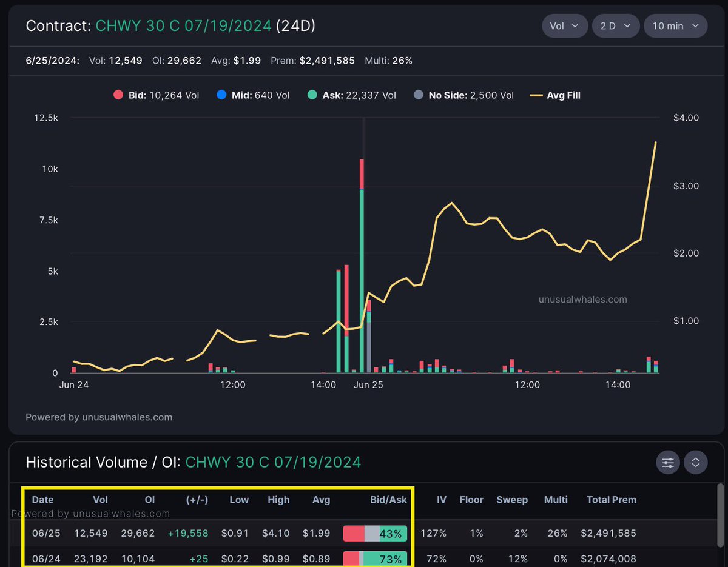Click the 23,192 volume cell

90,559
